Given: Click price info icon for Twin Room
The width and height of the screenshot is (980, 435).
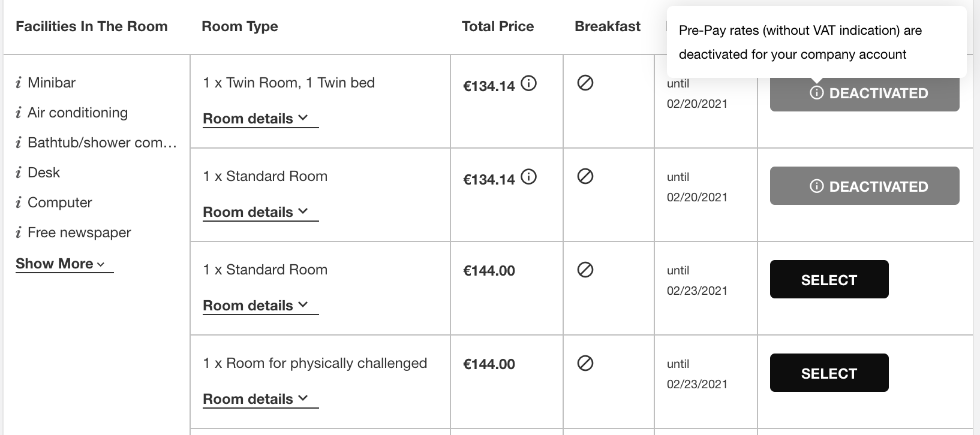Looking at the screenshot, I should [528, 83].
